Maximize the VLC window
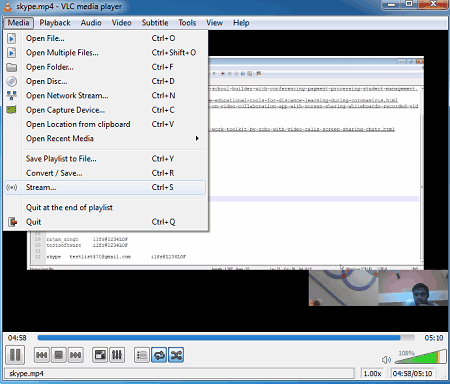The image size is (450, 384). point(409,5)
